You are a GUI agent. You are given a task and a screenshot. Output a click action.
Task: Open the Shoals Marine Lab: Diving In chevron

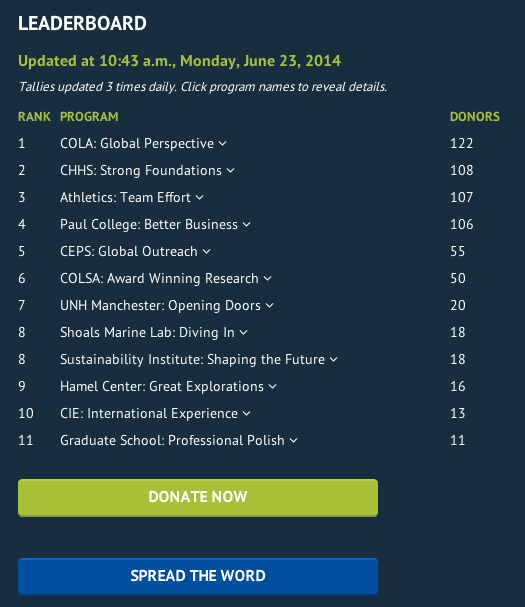(x=244, y=333)
